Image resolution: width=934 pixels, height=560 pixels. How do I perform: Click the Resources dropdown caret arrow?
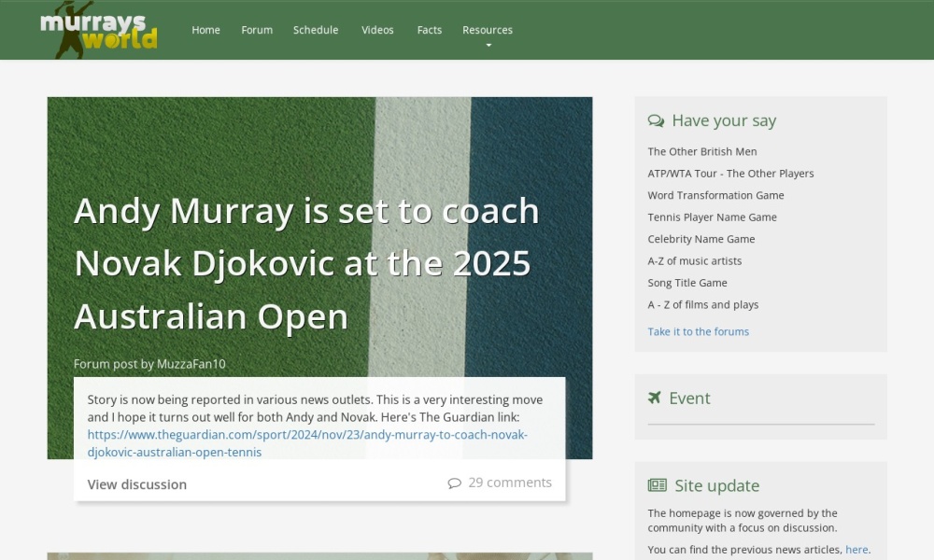pyautogui.click(x=488, y=45)
